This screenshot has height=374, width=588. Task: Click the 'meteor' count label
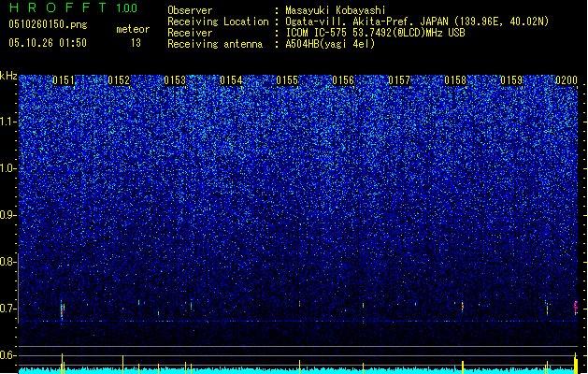(133, 29)
